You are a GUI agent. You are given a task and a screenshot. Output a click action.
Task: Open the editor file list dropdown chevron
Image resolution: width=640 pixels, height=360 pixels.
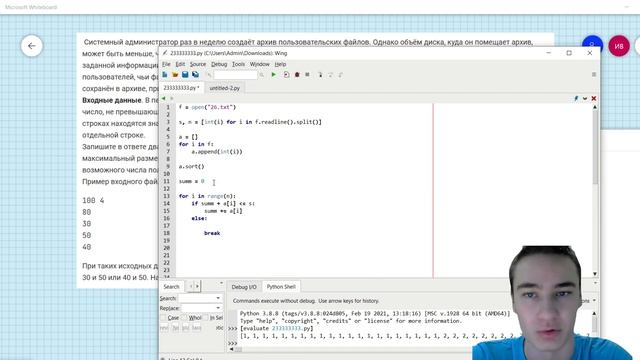pyautogui.click(x=585, y=98)
